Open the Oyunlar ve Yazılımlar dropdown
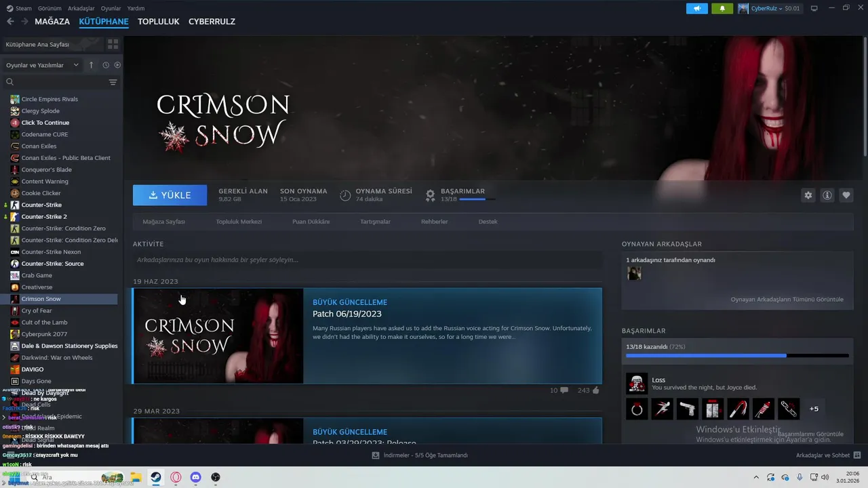This screenshot has height=488, width=868. pyautogui.click(x=42, y=65)
